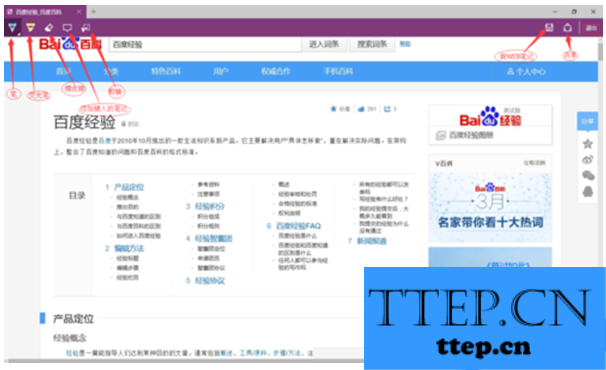Save the web note
Screen dimensions: 606x370
549,27
